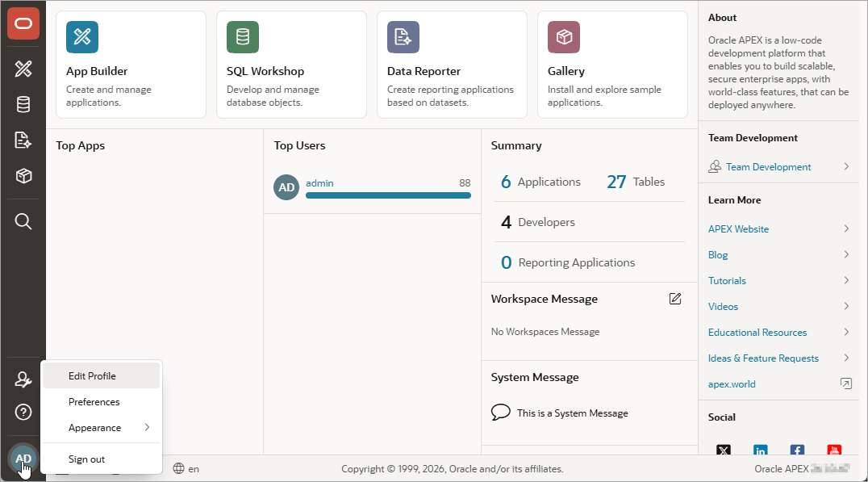Click the App Builder card icon

[x=82, y=37]
